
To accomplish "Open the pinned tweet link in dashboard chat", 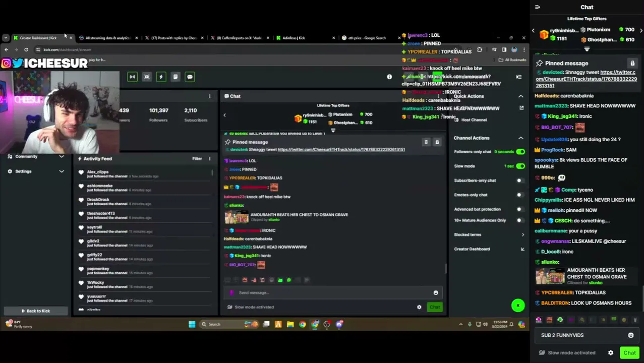I will click(x=341, y=150).
